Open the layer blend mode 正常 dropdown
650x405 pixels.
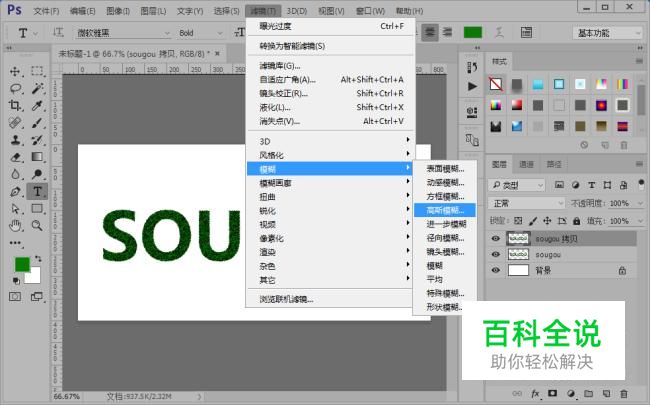click(525, 203)
